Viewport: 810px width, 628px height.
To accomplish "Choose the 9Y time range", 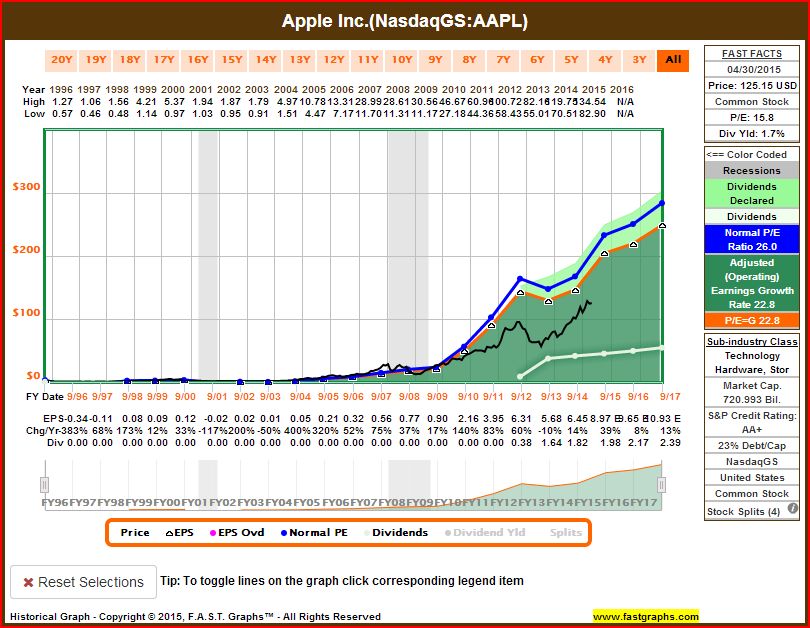I will (435, 60).
